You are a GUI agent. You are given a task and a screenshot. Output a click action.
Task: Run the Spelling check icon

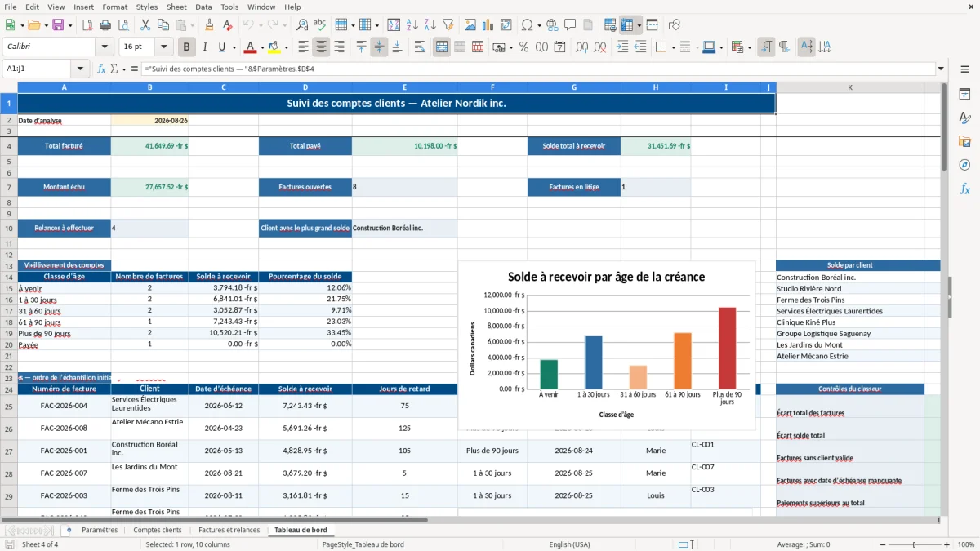point(320,25)
